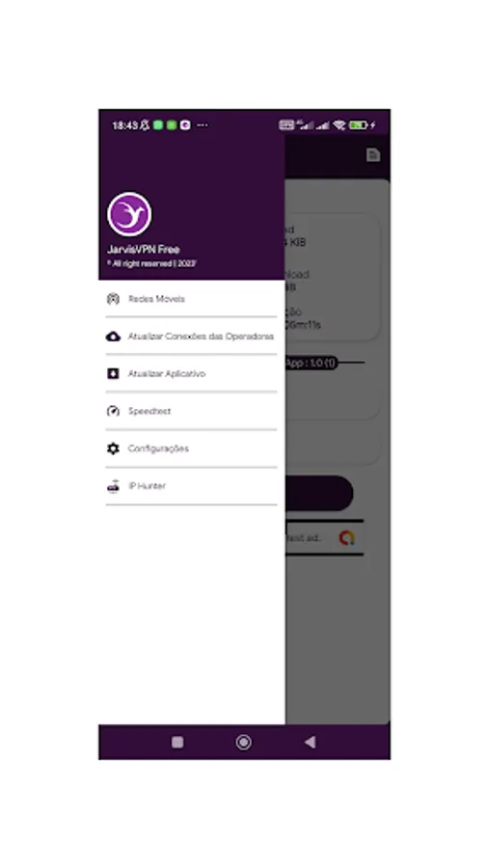Tap the Android back navigation button
488x868 pixels.
[x=310, y=743]
